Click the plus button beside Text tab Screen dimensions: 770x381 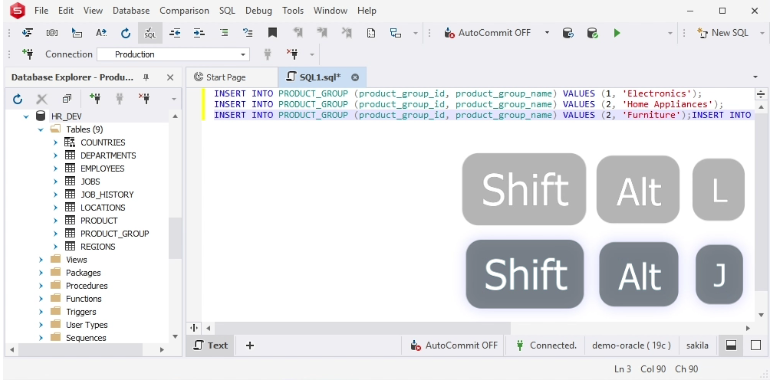click(250, 346)
